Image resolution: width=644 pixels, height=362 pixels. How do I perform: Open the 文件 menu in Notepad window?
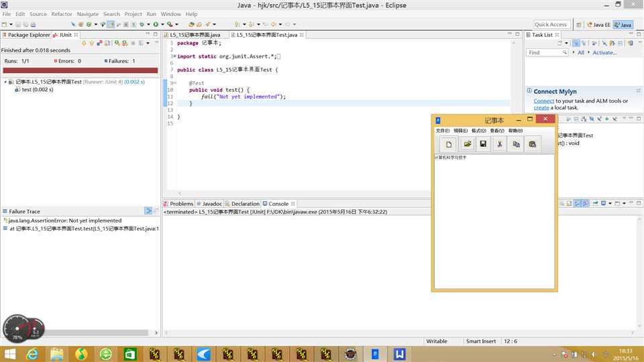pos(442,131)
